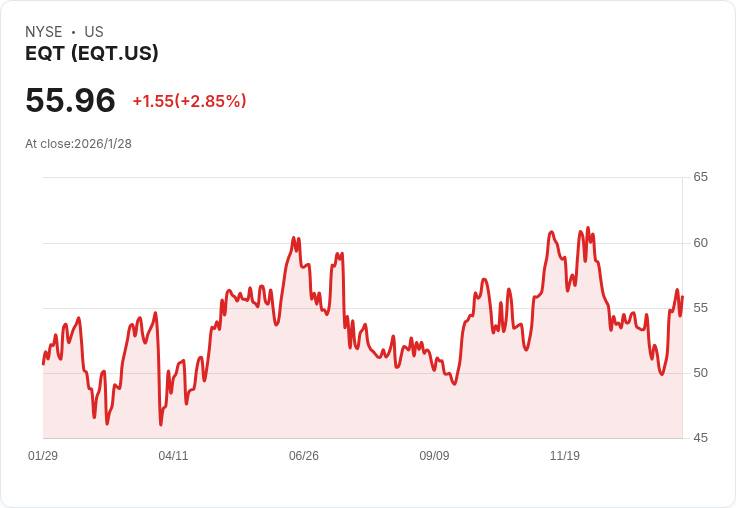This screenshot has width=736, height=508.
Task: Click the US market label
Action: (x=94, y=32)
